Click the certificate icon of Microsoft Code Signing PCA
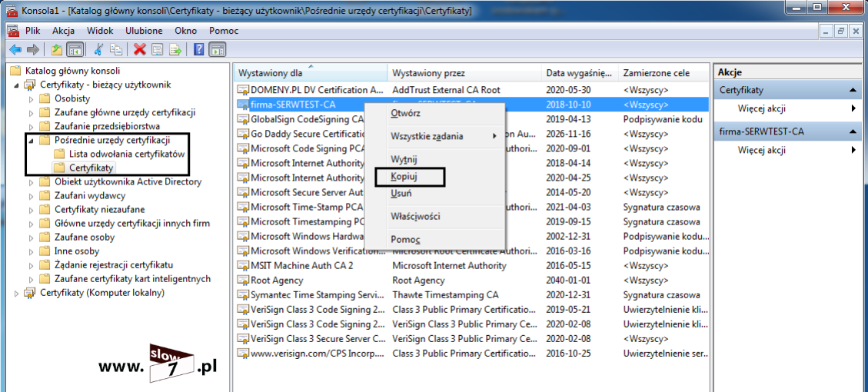This screenshot has height=392, width=868. [243, 148]
